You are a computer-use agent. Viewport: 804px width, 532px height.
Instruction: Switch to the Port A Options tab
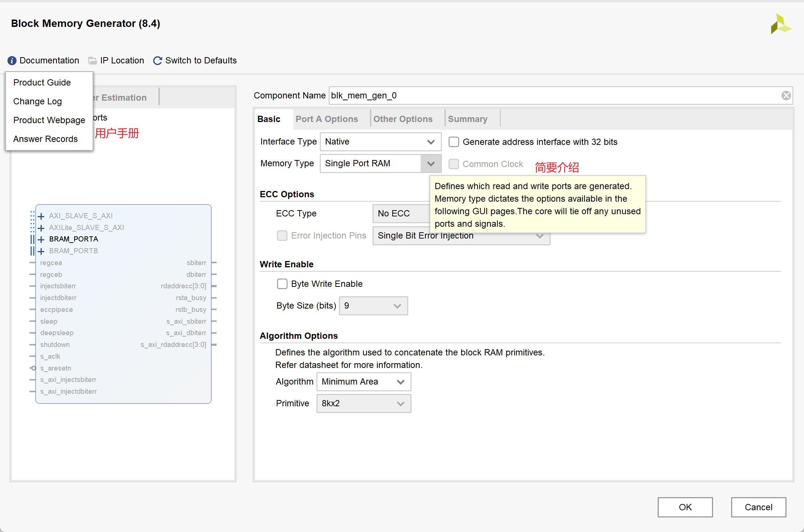pyautogui.click(x=327, y=119)
